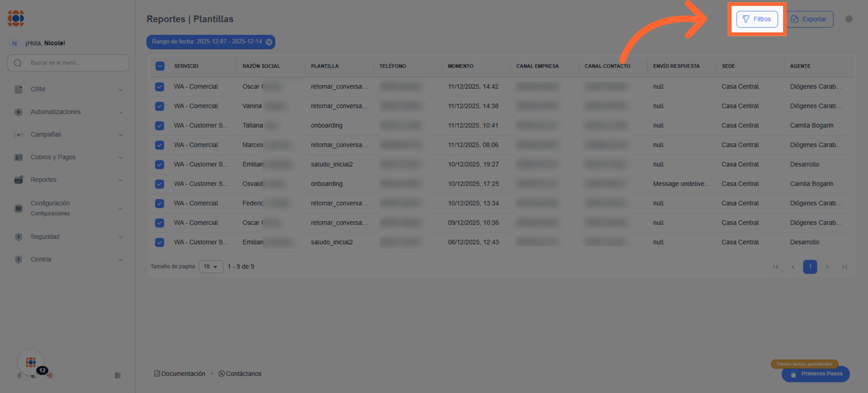Viewport: 868px width, 393px height.
Task: Collapse the sidebar with the arrow icon
Action: pyautogui.click(x=117, y=376)
